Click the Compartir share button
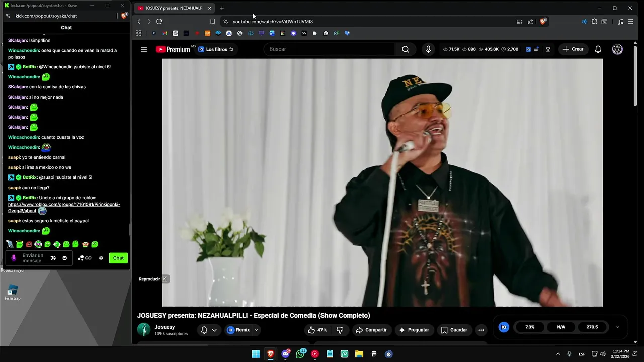Viewport: 644px width, 362px height. click(371, 330)
